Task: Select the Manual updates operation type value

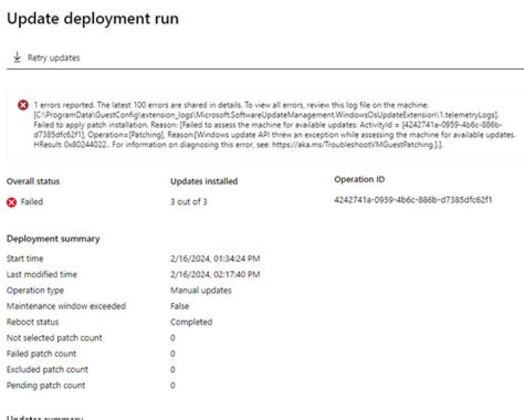Action: coord(201,290)
